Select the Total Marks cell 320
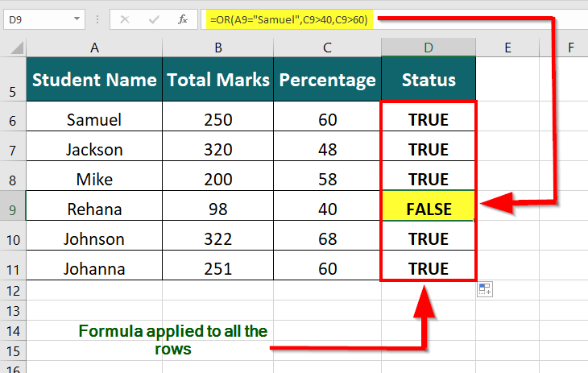Image resolution: width=588 pixels, height=373 pixels. tap(217, 146)
